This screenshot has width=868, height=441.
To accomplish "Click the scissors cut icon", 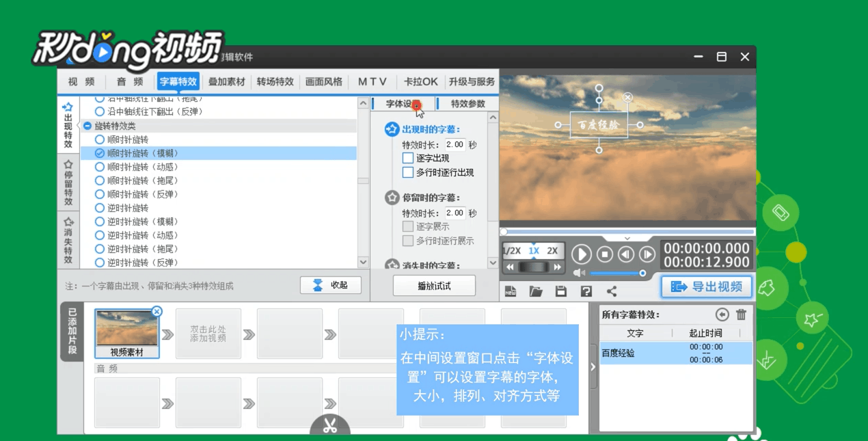I will point(330,426).
